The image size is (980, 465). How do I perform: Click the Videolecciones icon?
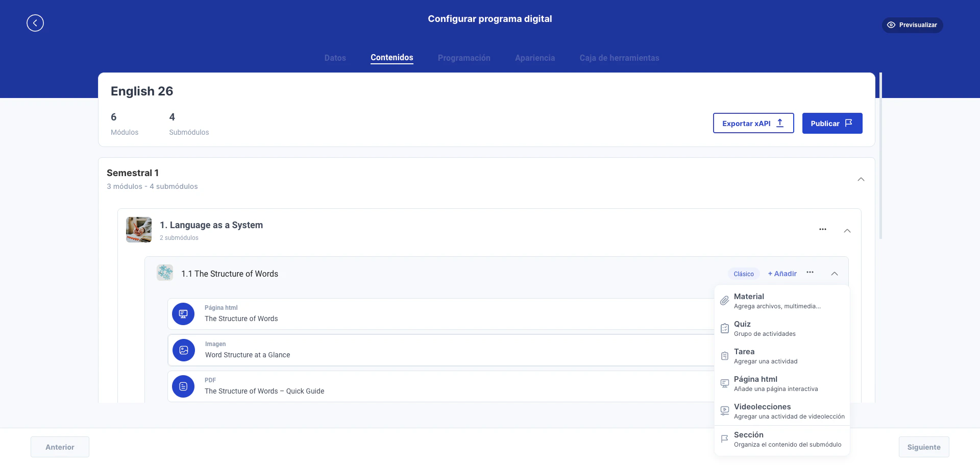pyautogui.click(x=724, y=411)
